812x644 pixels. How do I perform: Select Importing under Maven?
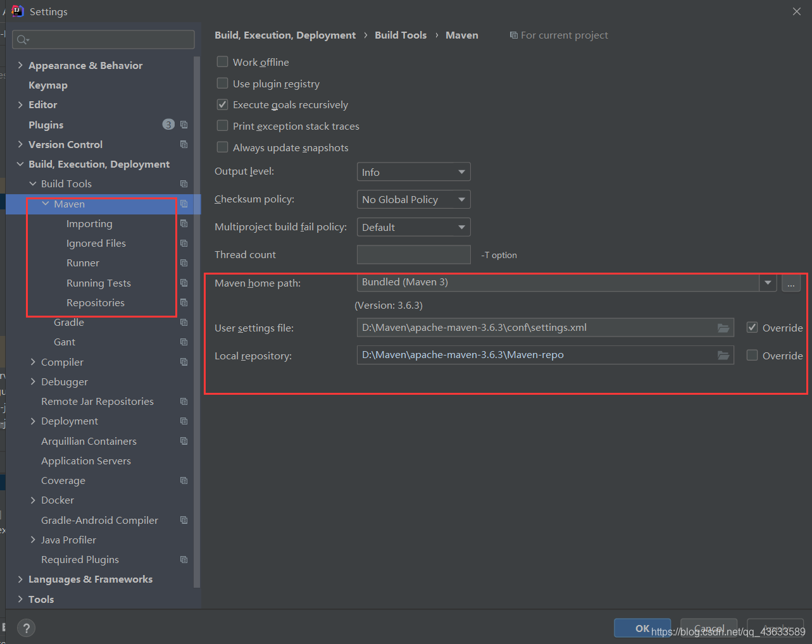pyautogui.click(x=89, y=224)
